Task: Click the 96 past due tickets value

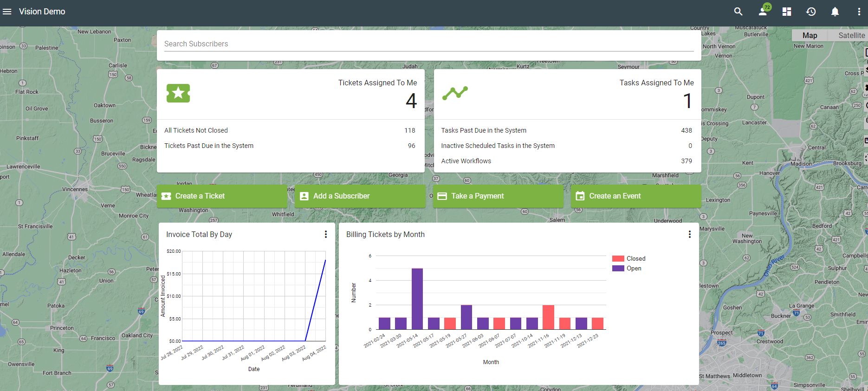Action: 412,146
